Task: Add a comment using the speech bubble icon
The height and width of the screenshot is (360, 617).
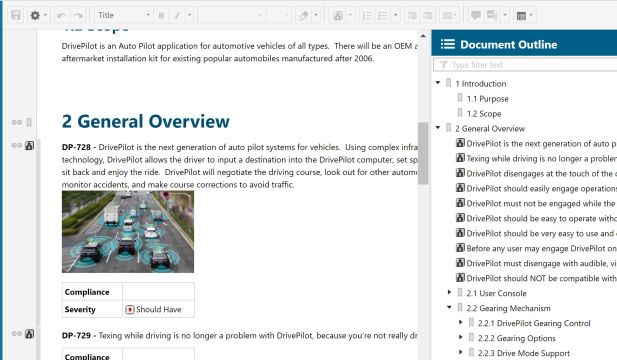Action: (x=476, y=15)
